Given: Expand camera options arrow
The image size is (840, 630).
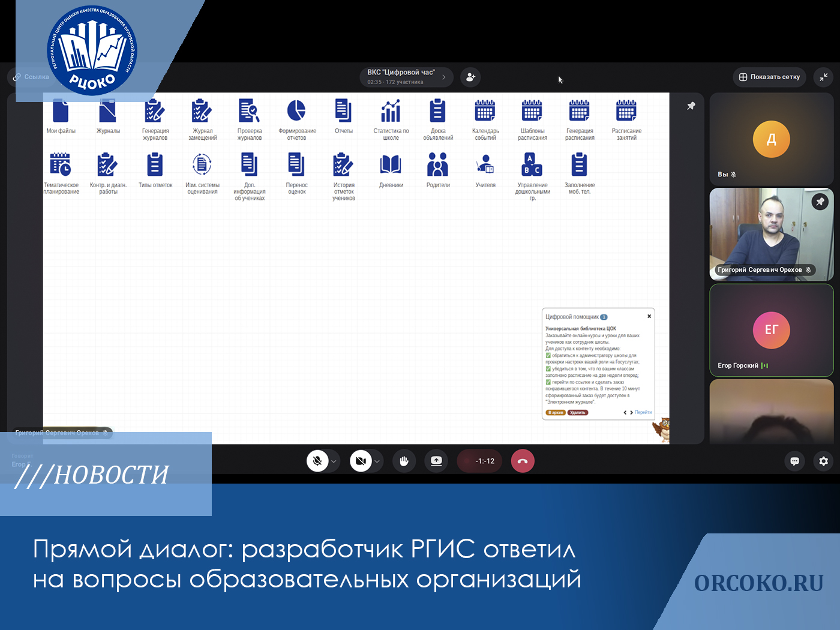Looking at the screenshot, I should pyautogui.click(x=377, y=461).
